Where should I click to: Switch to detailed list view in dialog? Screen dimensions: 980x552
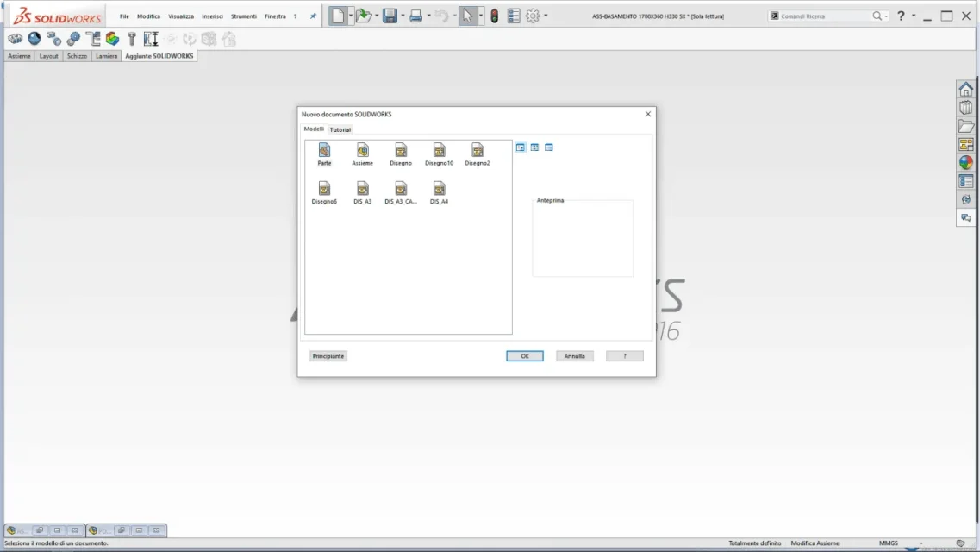tap(549, 147)
